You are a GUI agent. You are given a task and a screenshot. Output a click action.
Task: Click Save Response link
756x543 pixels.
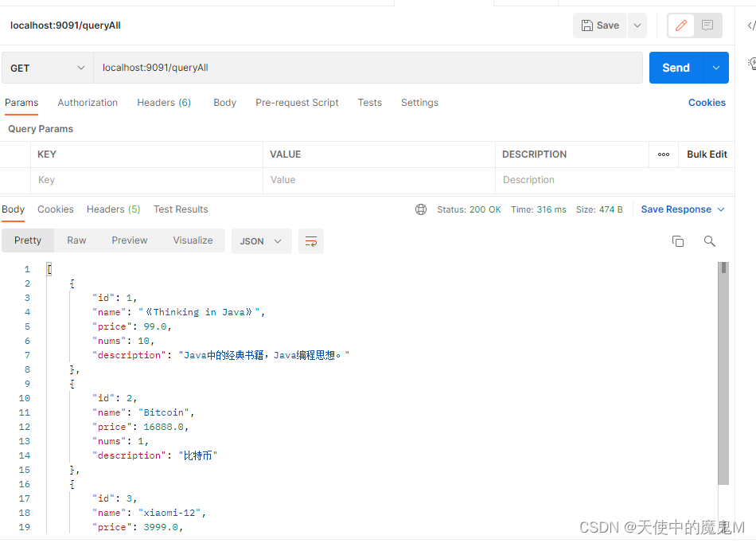[x=676, y=209]
